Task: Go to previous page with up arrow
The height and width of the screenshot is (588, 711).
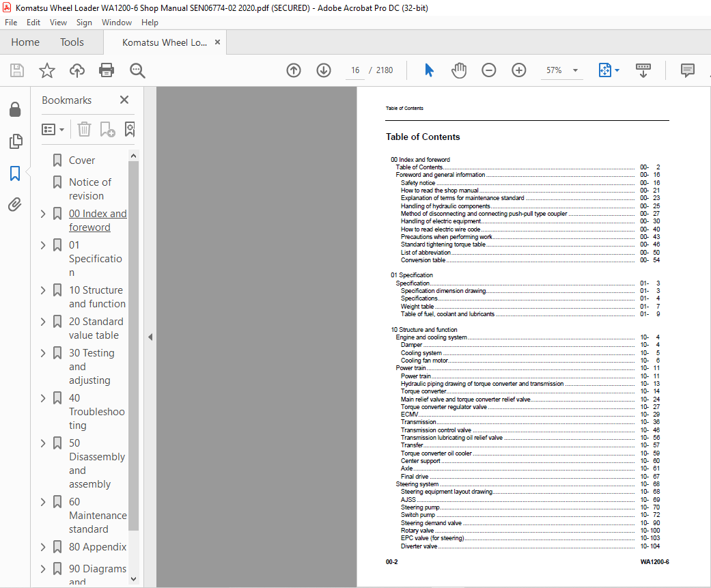Action: coord(294,70)
